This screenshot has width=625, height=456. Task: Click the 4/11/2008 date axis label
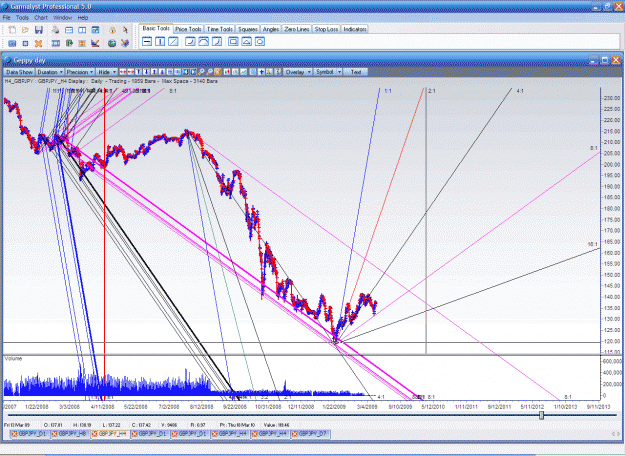[103, 407]
